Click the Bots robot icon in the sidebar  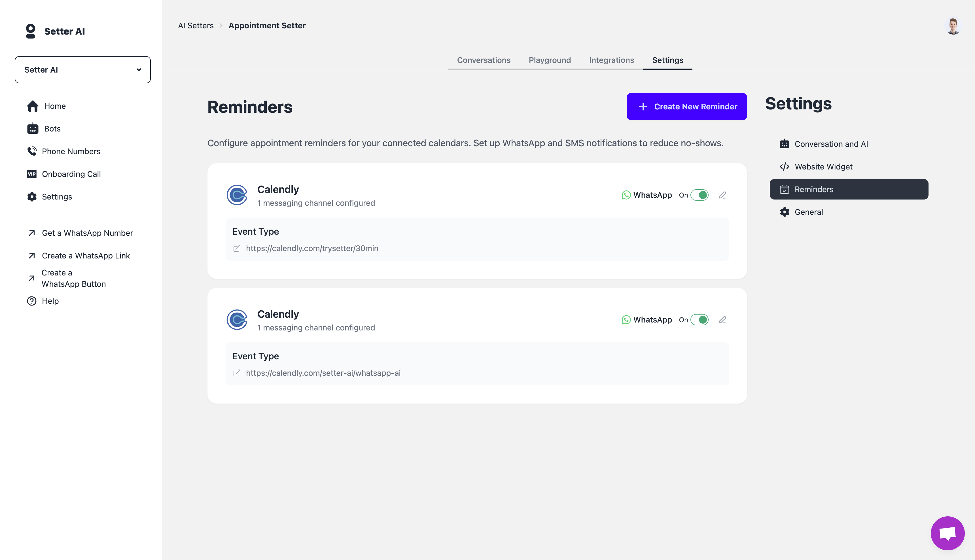[33, 128]
